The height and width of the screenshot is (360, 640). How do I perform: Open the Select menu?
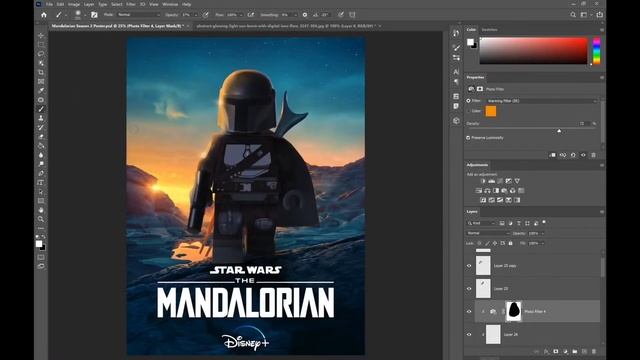pyautogui.click(x=117, y=4)
